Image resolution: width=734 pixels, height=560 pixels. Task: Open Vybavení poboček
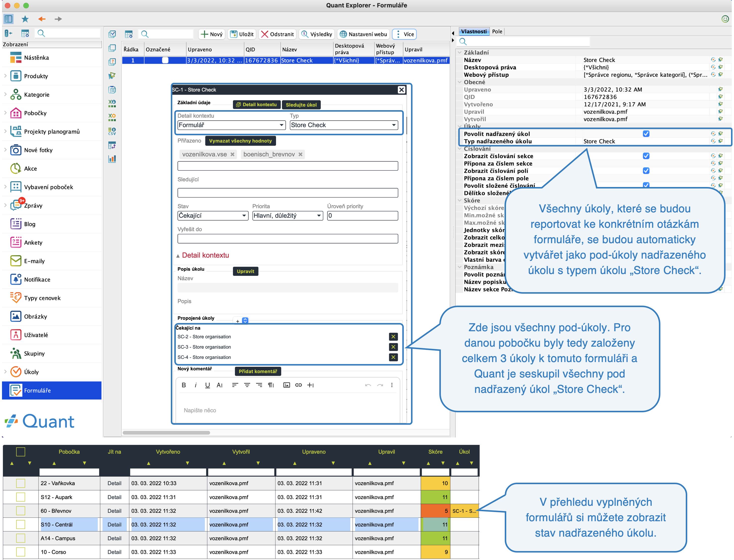pos(48,187)
